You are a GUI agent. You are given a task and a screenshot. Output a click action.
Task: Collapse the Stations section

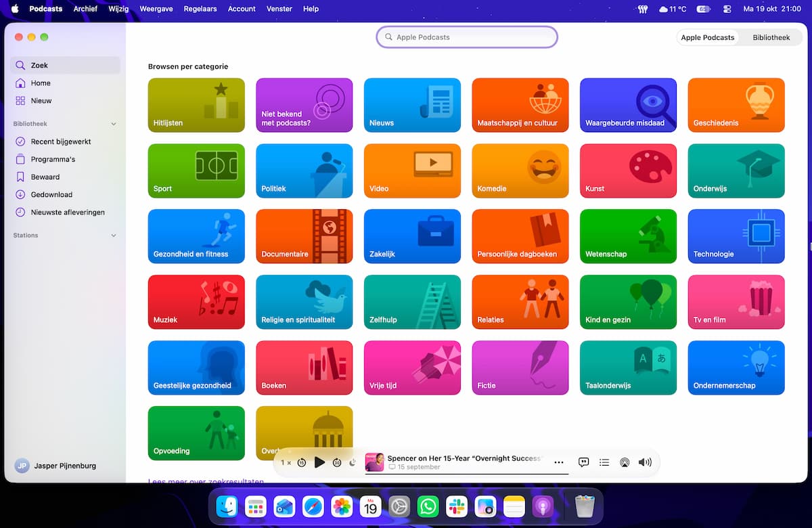click(x=114, y=236)
